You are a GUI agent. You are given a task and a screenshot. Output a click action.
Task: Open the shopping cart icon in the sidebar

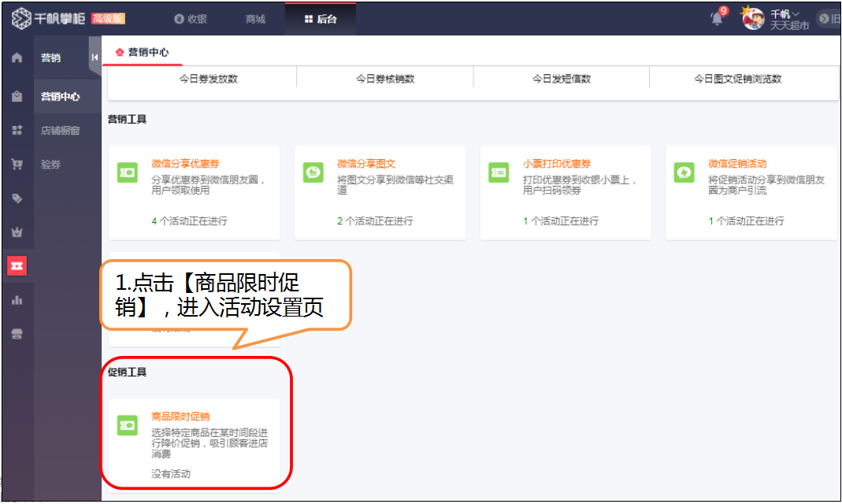pos(17,164)
